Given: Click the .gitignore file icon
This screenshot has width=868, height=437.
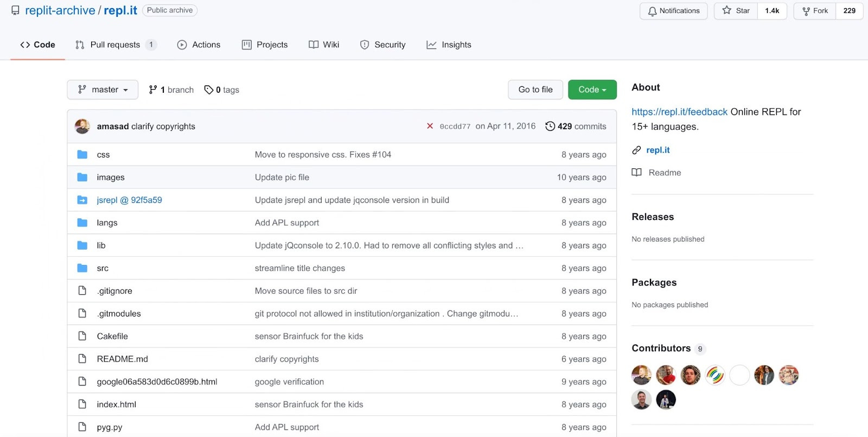Looking at the screenshot, I should (x=82, y=290).
